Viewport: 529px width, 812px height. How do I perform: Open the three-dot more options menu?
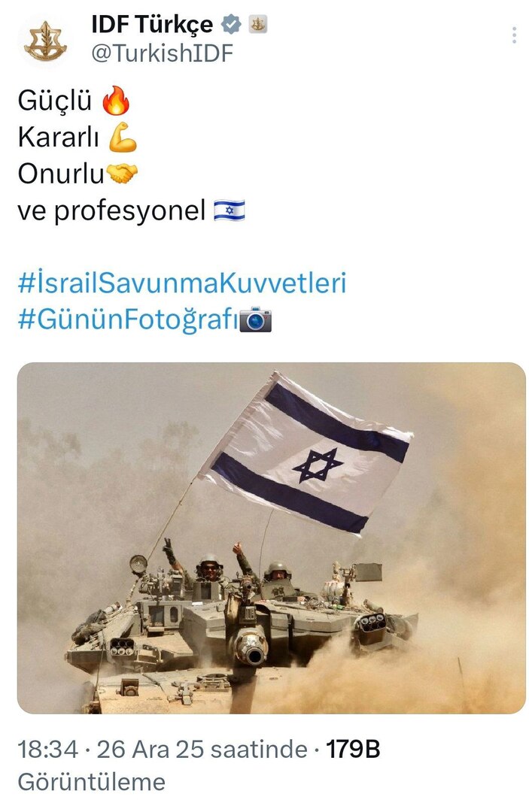click(513, 35)
